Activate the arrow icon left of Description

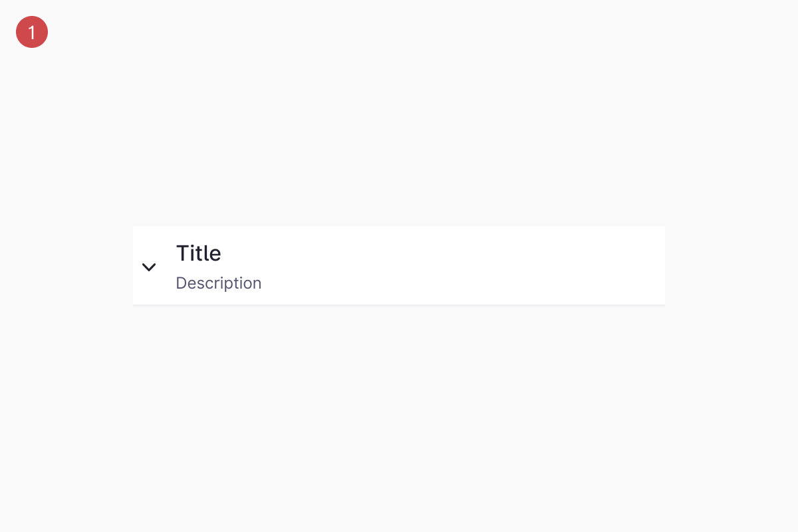coord(149,267)
